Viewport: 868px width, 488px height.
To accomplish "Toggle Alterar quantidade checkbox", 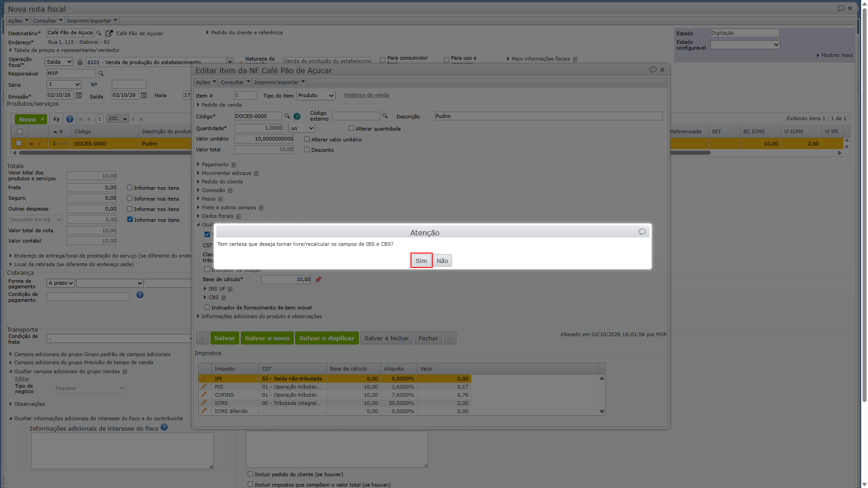I will pyautogui.click(x=351, y=128).
